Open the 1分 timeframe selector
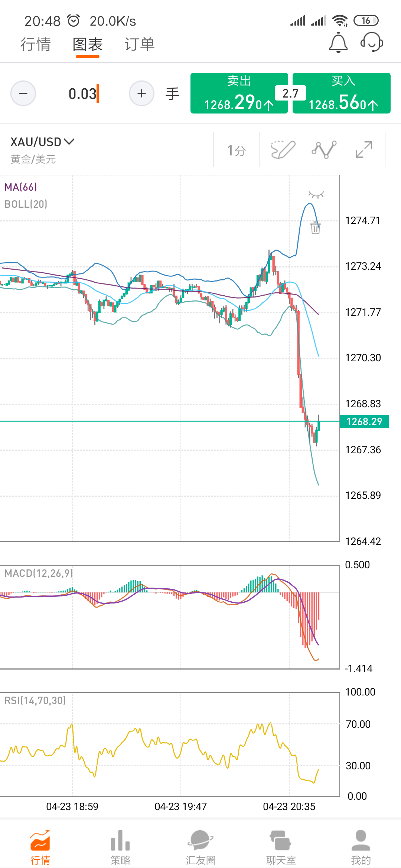The height and width of the screenshot is (868, 401). tap(237, 150)
